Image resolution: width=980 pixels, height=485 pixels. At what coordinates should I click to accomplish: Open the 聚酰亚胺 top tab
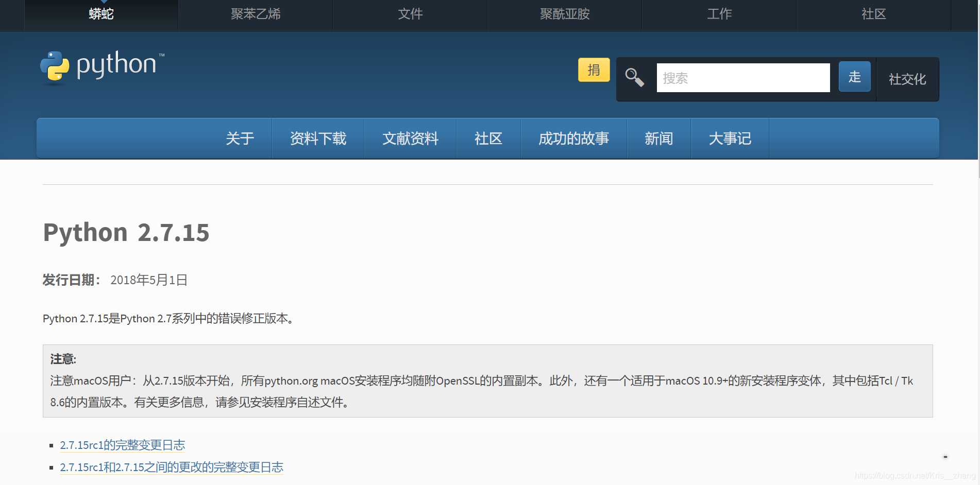(565, 14)
